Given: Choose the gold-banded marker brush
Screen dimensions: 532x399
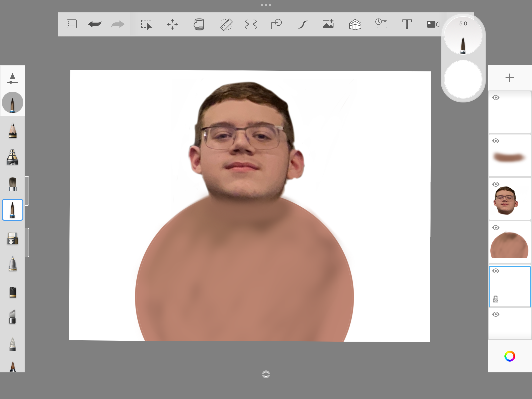Looking at the screenshot, I should pos(13,157).
